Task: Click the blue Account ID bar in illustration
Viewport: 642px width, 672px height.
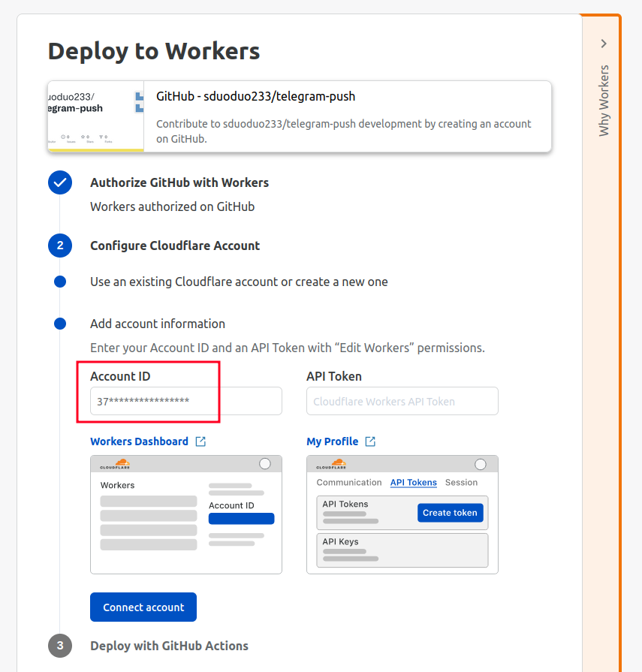Action: (241, 519)
